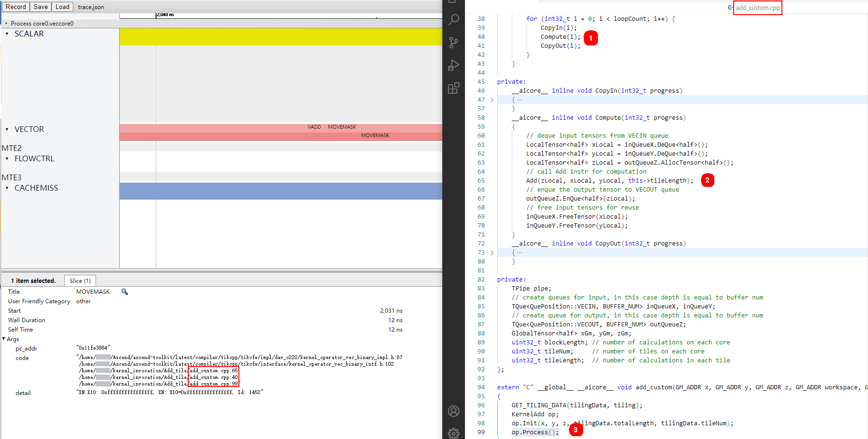Viewport: 868px width, 439px height.
Task: Open the Source Control icon in activity bar
Action: [454, 43]
